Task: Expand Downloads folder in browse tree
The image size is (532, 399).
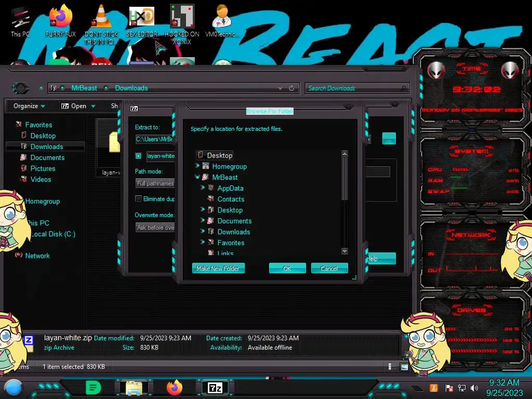Action: [203, 231]
